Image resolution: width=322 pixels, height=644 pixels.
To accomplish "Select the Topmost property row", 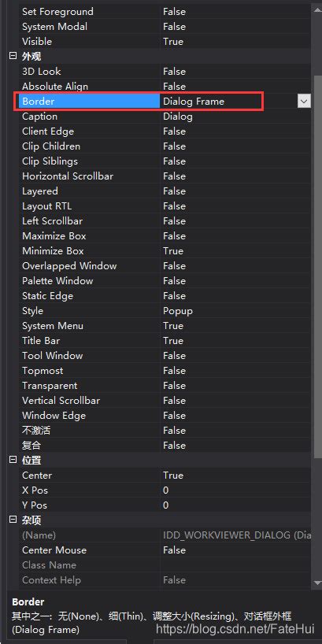I will [x=165, y=371].
